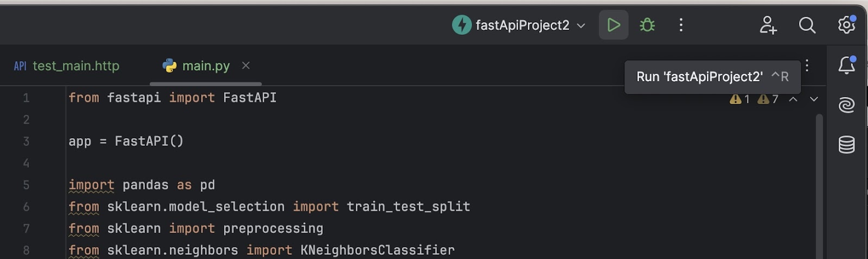Image resolution: width=868 pixels, height=259 pixels.
Task: Place cursor on line 3 app = FastAPI()
Action: 126,141
